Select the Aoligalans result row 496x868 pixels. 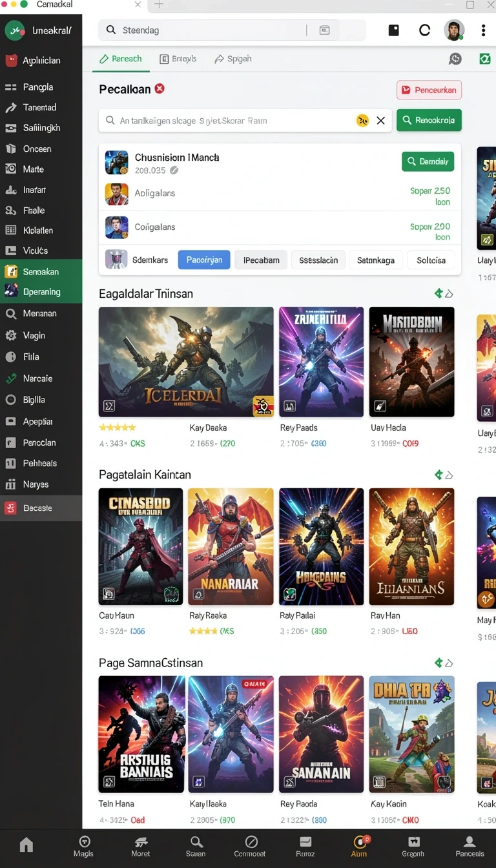point(280,193)
